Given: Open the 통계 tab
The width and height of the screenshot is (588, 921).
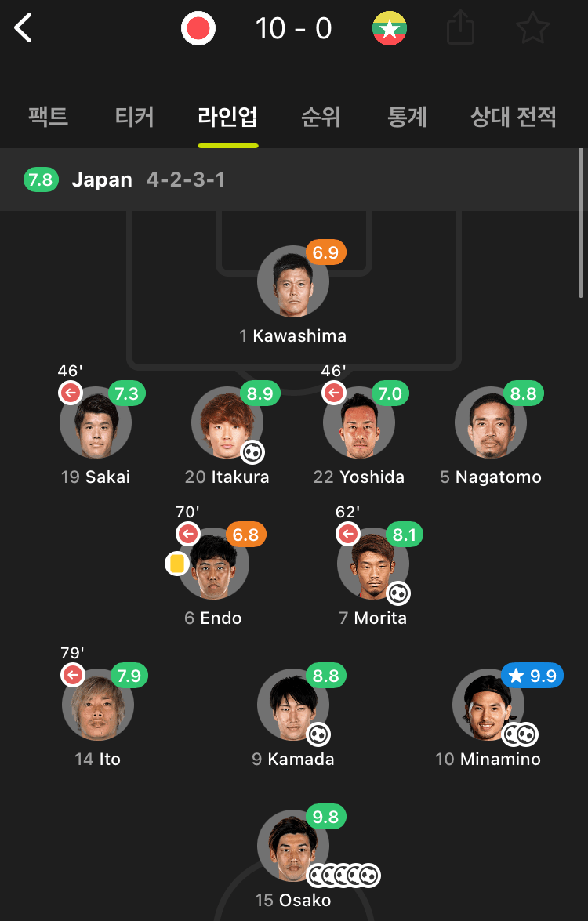Looking at the screenshot, I should [x=407, y=118].
